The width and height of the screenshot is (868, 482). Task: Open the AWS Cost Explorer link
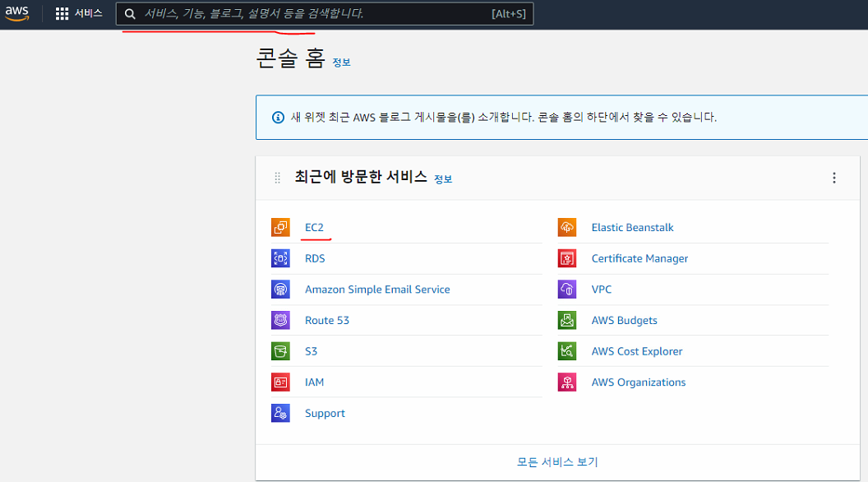pos(637,352)
